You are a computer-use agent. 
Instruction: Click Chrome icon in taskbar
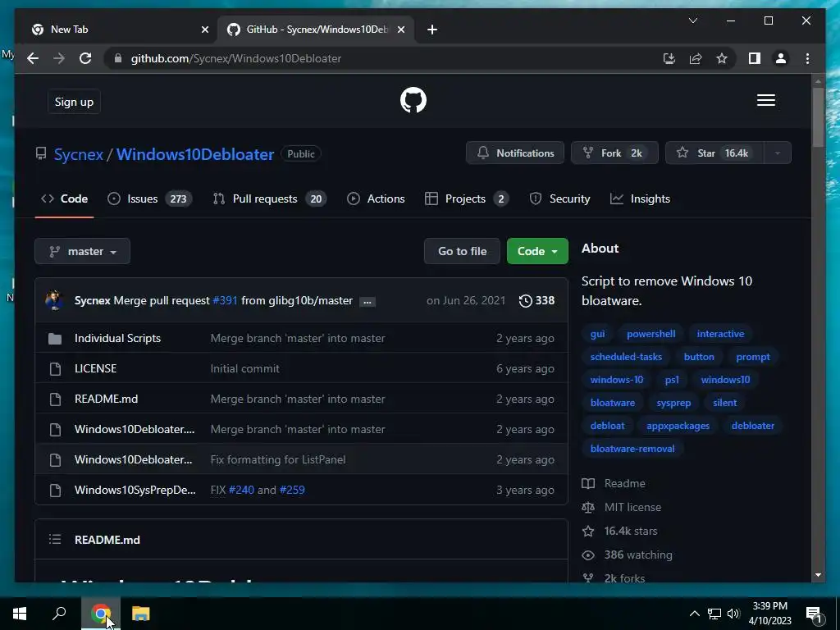101,614
